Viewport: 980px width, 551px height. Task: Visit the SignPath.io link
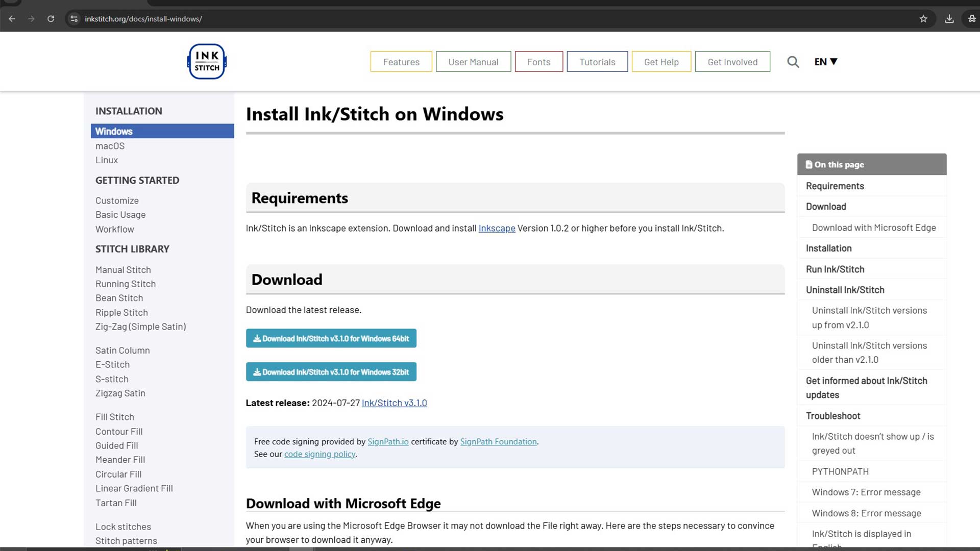388,442
